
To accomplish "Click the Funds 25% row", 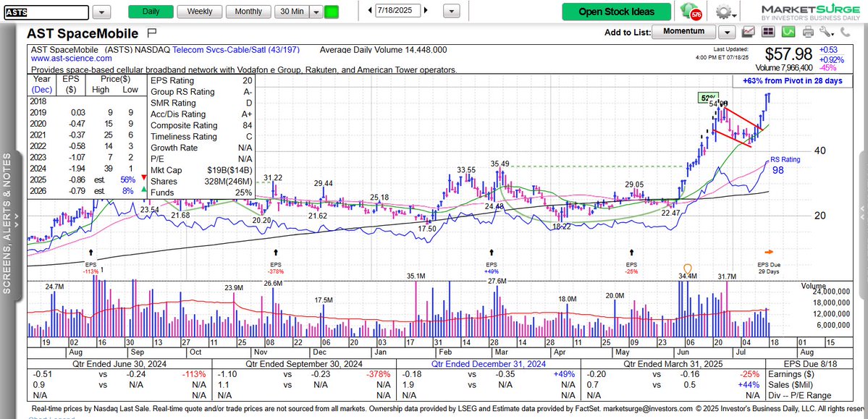I will (x=201, y=192).
